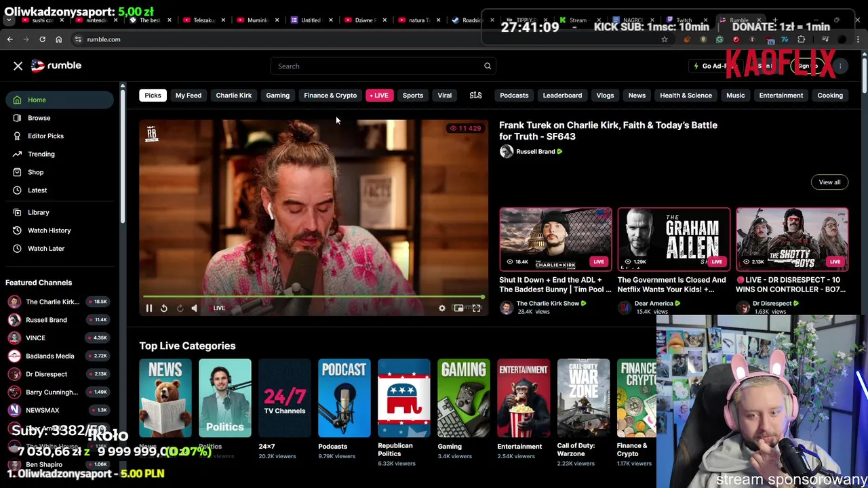868x488 pixels.
Task: Go back in browser navigation
Action: point(9,39)
